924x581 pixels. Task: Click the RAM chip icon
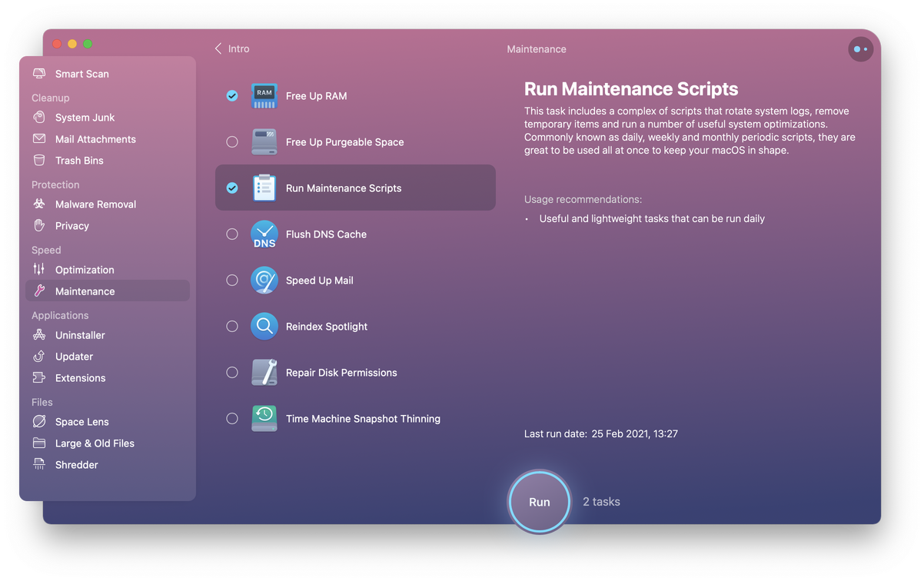click(264, 96)
